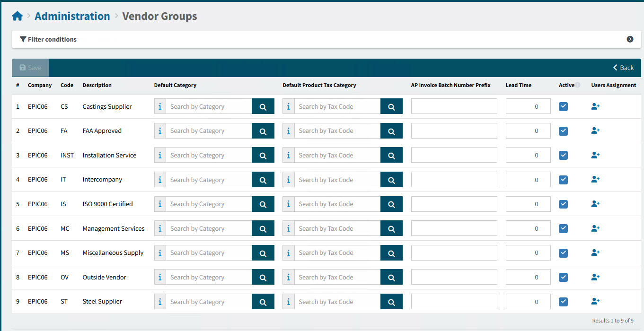Click the AP Invoice Batch Number Prefix field for FAA Approved
The image size is (644, 331).
pos(454,131)
